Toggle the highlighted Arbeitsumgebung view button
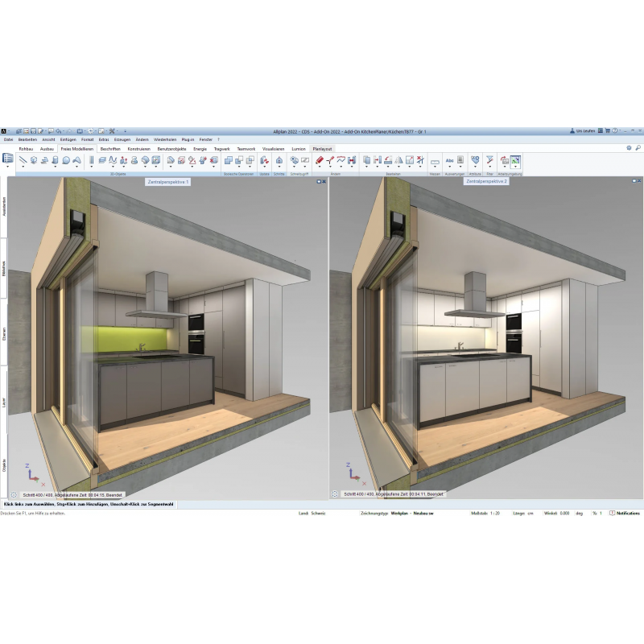The width and height of the screenshot is (644, 644). [515, 160]
